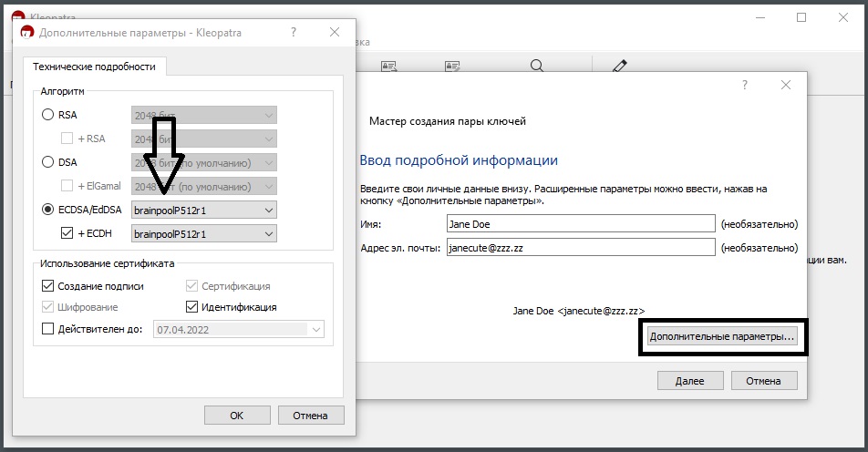Open the notepad pencil icon in toolbar
Image resolution: width=868 pixels, height=452 pixels.
620,66
